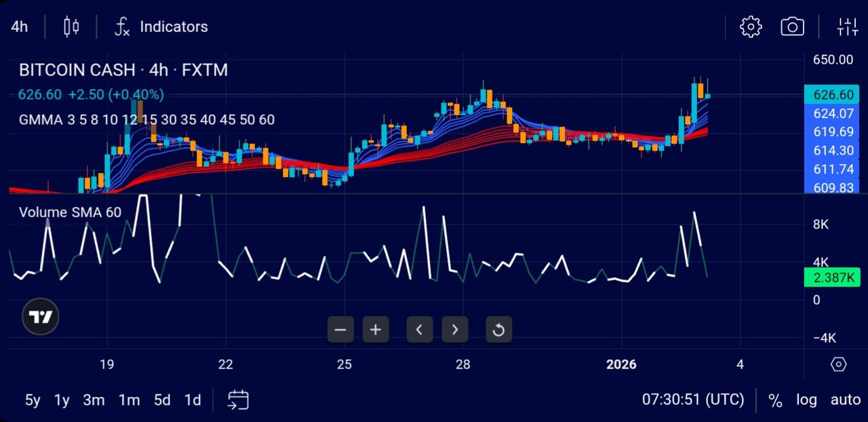
Task: Reset the chart view
Action: [x=498, y=330]
